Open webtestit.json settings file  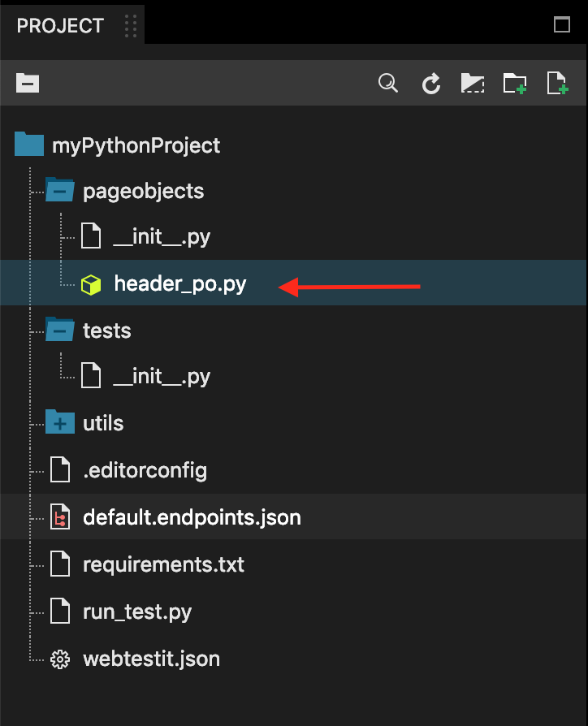(x=151, y=659)
